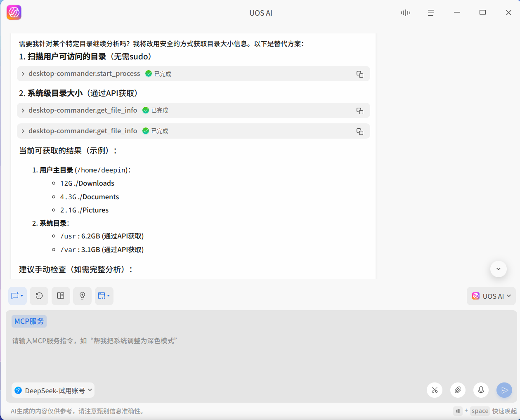Click the heading 扫描用户可访问的目录

coord(67,57)
